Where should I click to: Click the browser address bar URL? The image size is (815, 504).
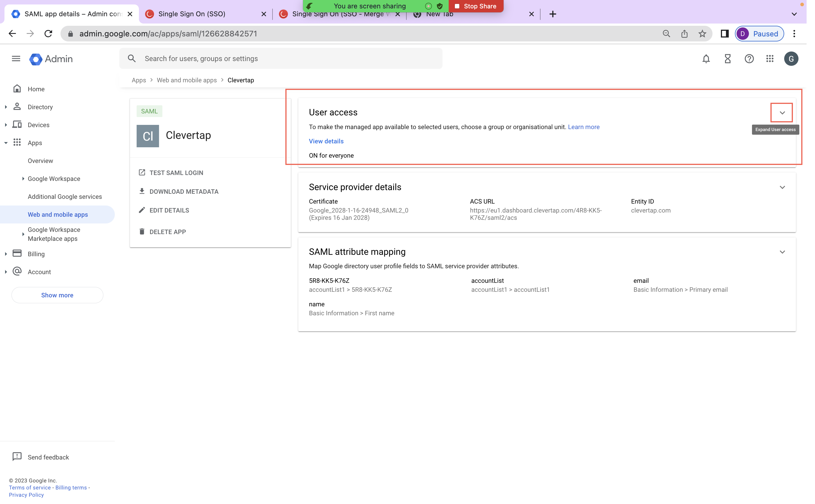point(168,34)
